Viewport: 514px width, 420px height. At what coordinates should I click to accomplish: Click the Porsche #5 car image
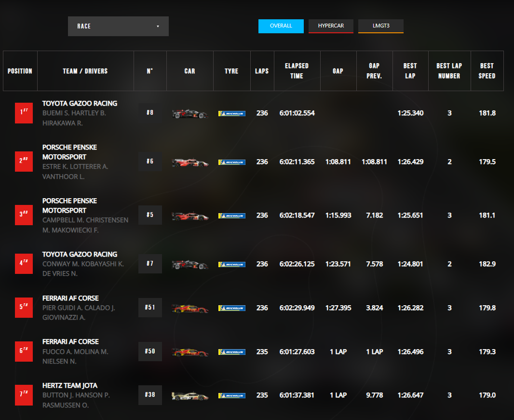click(190, 216)
